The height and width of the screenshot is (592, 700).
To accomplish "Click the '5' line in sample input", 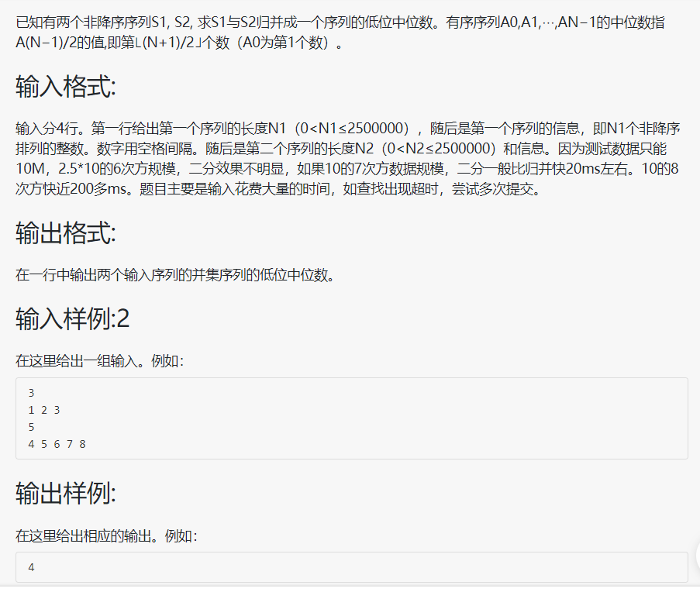I will [31, 428].
